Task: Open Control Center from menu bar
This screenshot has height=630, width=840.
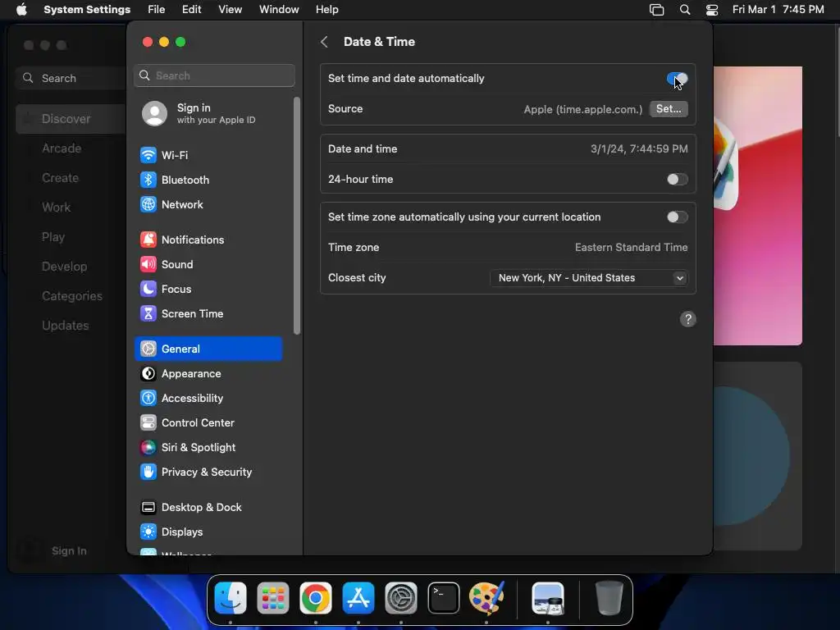Action: pyautogui.click(x=712, y=10)
